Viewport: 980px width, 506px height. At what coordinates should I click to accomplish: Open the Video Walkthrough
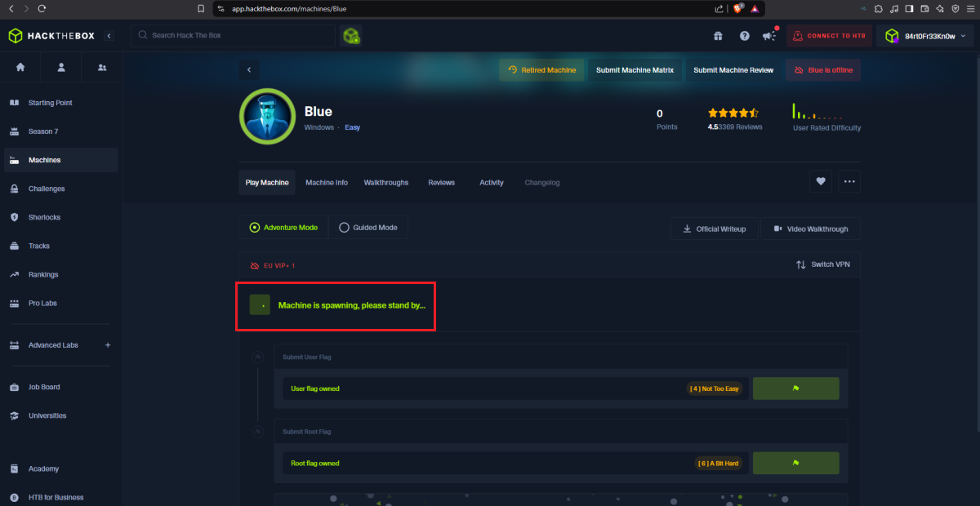pos(811,229)
